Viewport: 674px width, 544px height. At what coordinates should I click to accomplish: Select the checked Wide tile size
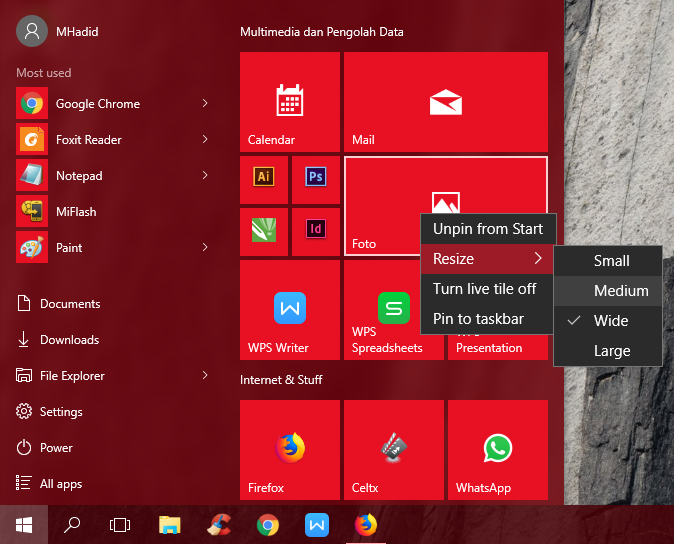point(610,321)
